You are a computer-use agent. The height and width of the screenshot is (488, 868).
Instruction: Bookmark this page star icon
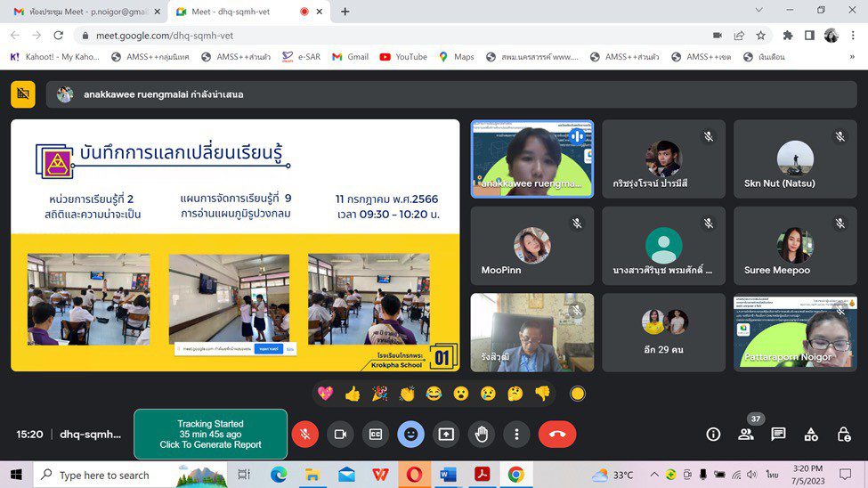(760, 36)
